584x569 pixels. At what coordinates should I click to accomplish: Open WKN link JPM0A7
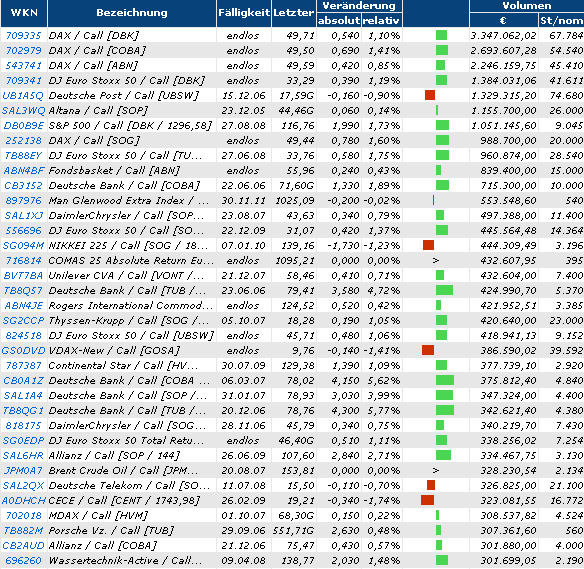[x=23, y=471]
